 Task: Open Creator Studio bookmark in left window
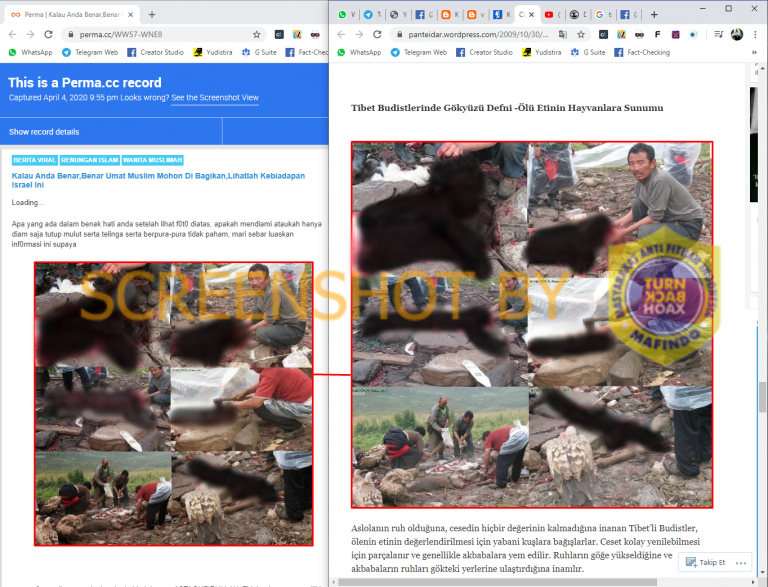point(156,52)
